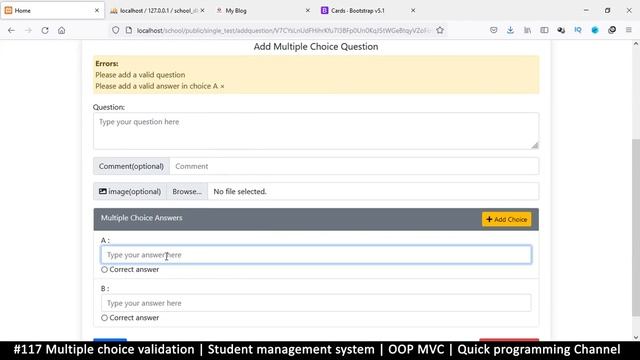Dismiss the errors alert with the ×
Viewport: 640px width, 360px height.
coord(222,86)
